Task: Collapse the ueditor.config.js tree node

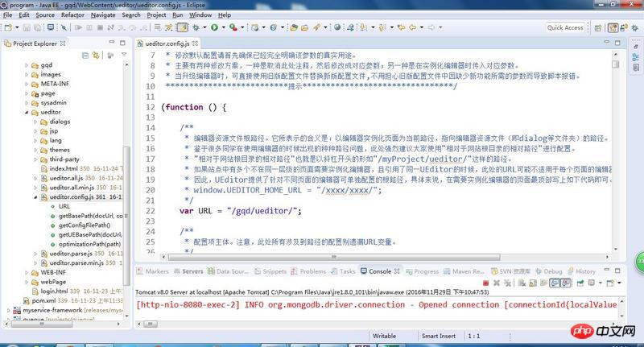Action: click(35, 197)
